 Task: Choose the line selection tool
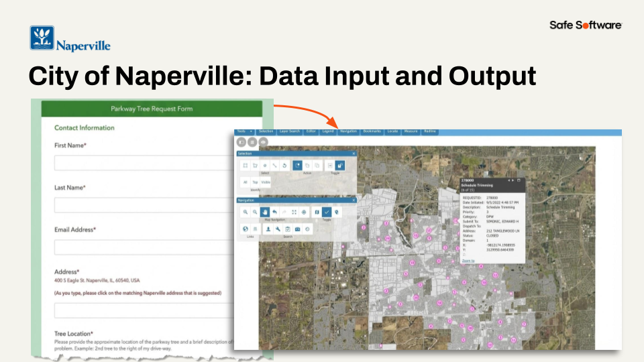[x=275, y=166]
